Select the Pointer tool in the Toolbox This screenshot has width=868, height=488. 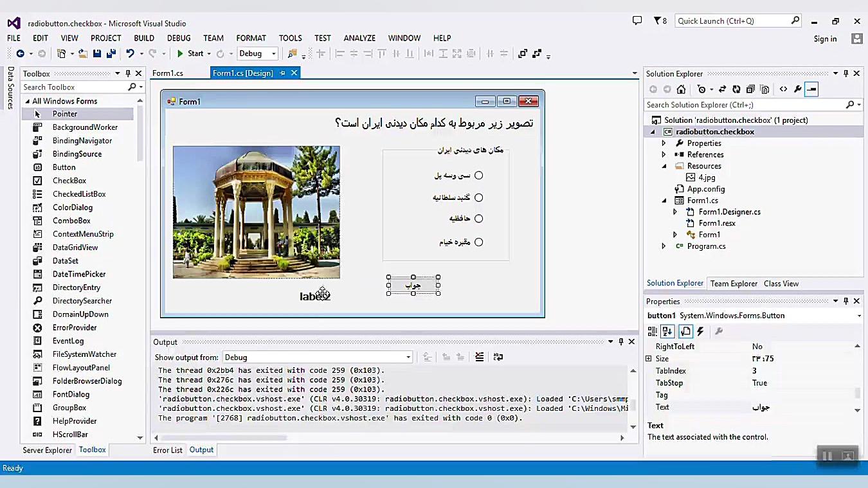click(x=64, y=113)
